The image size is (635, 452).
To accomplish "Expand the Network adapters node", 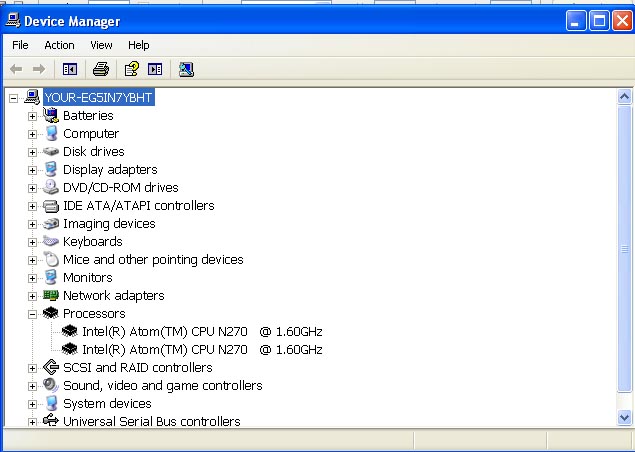I will (32, 296).
